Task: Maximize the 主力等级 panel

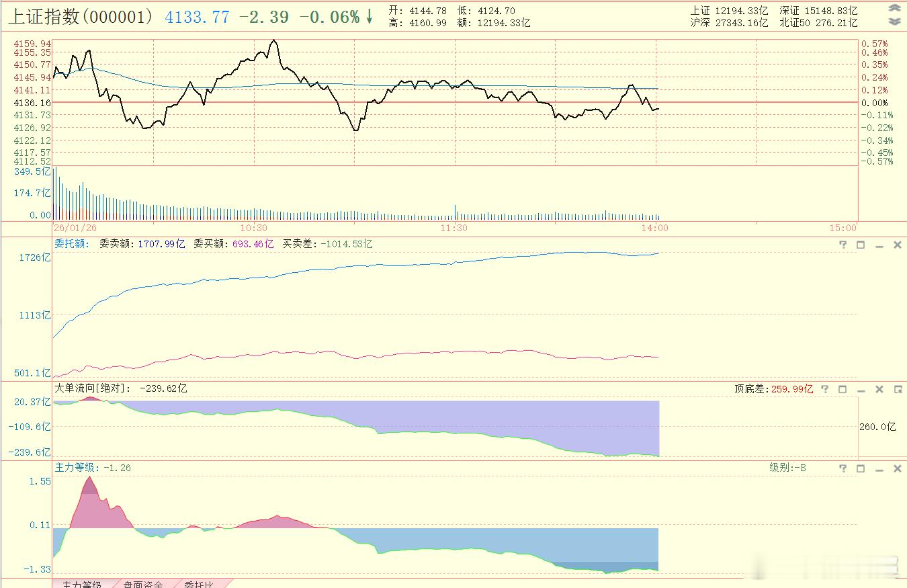Action: [x=861, y=468]
